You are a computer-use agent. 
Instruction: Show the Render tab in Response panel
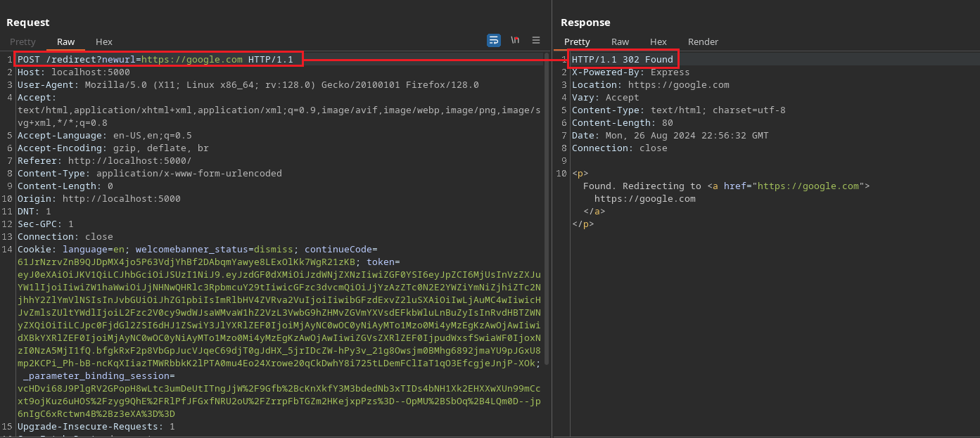click(703, 42)
